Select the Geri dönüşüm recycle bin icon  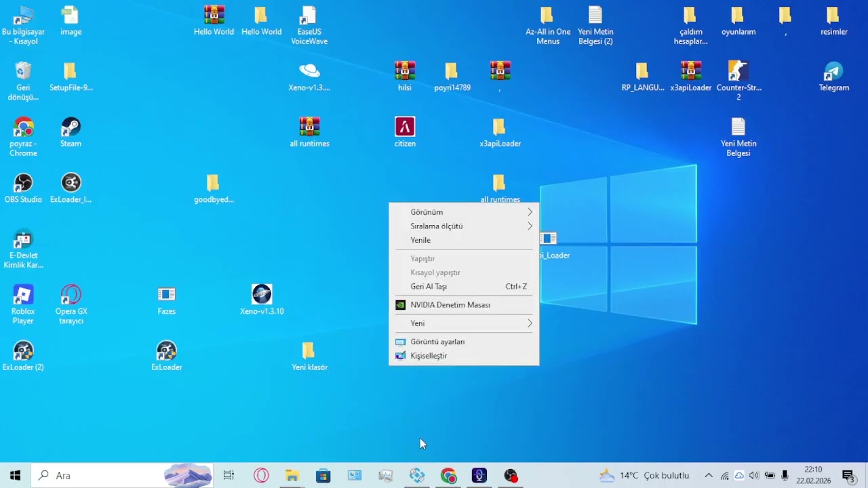pyautogui.click(x=23, y=81)
